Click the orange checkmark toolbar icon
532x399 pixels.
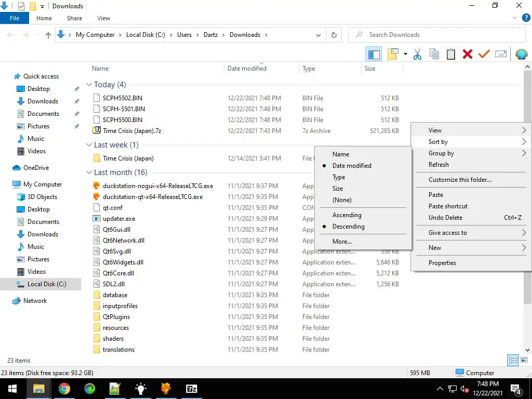point(484,54)
